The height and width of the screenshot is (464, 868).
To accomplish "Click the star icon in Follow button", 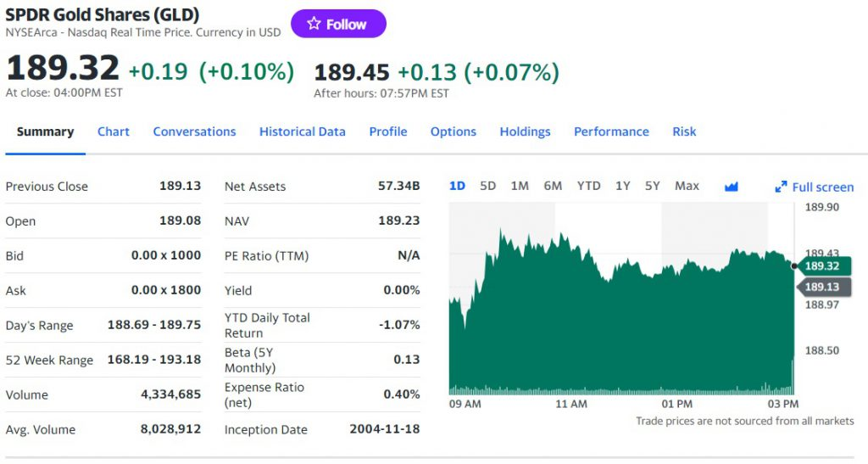I will click(314, 24).
